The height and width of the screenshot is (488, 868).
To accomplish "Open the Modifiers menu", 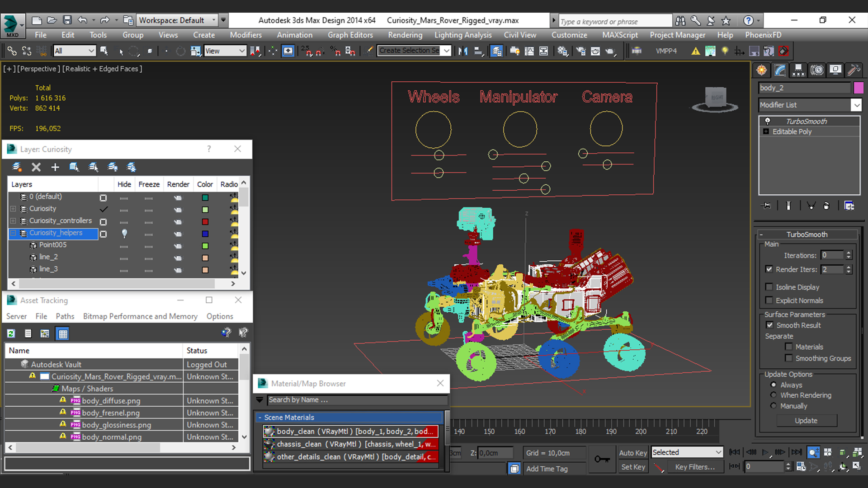I will (x=245, y=35).
